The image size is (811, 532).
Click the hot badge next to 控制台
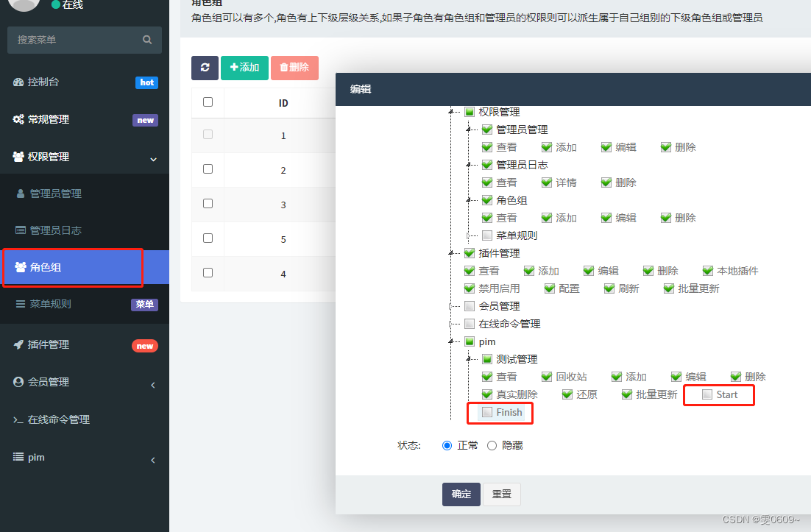coord(147,82)
